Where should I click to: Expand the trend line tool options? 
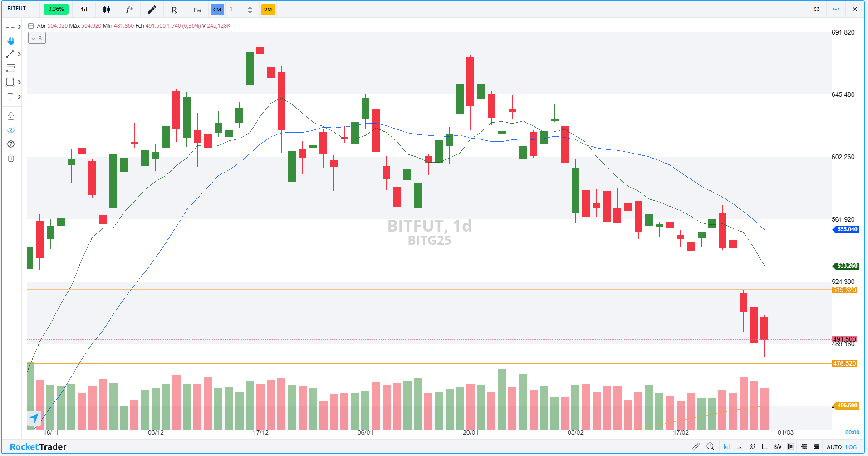click(19, 54)
